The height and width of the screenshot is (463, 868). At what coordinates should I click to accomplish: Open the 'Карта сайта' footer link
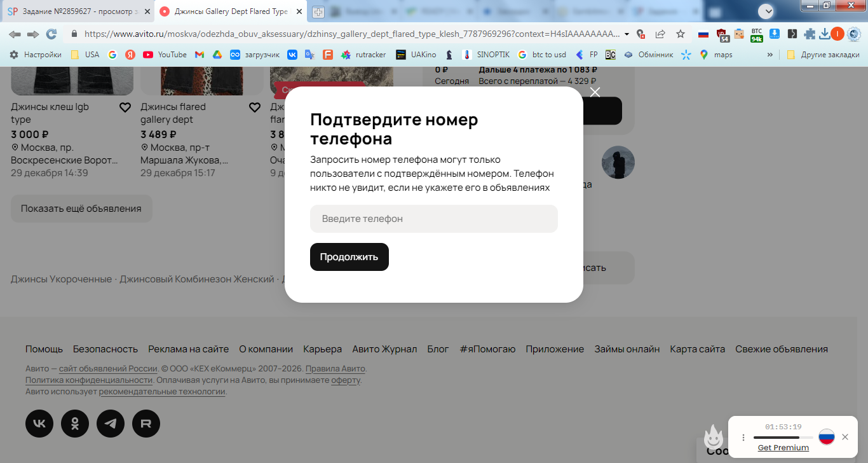tap(698, 349)
